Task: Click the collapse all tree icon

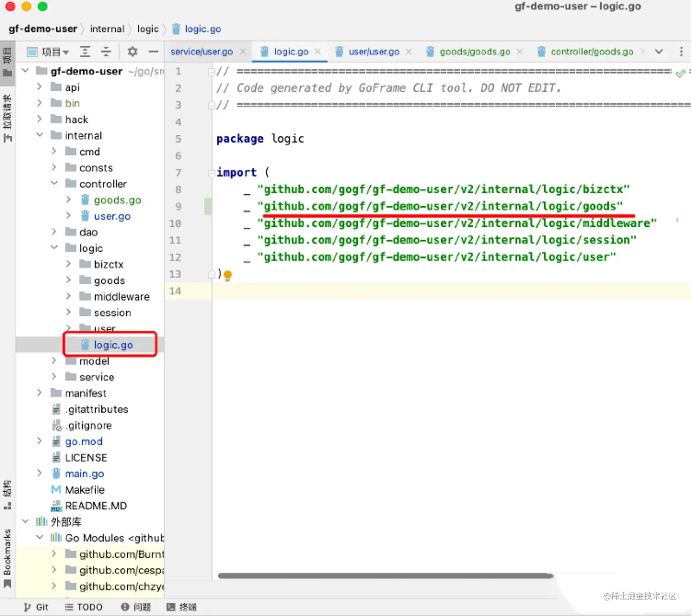Action: [x=106, y=52]
